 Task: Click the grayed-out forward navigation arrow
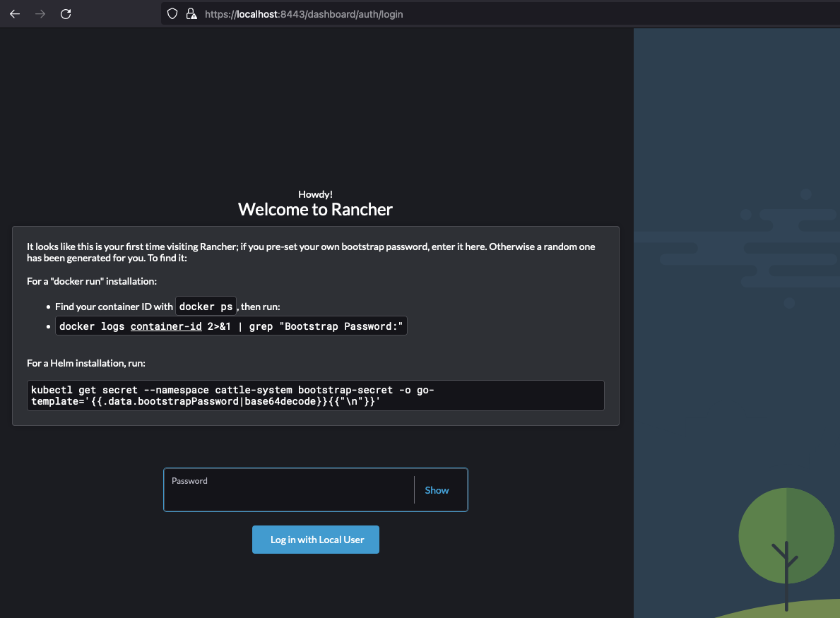click(x=40, y=13)
